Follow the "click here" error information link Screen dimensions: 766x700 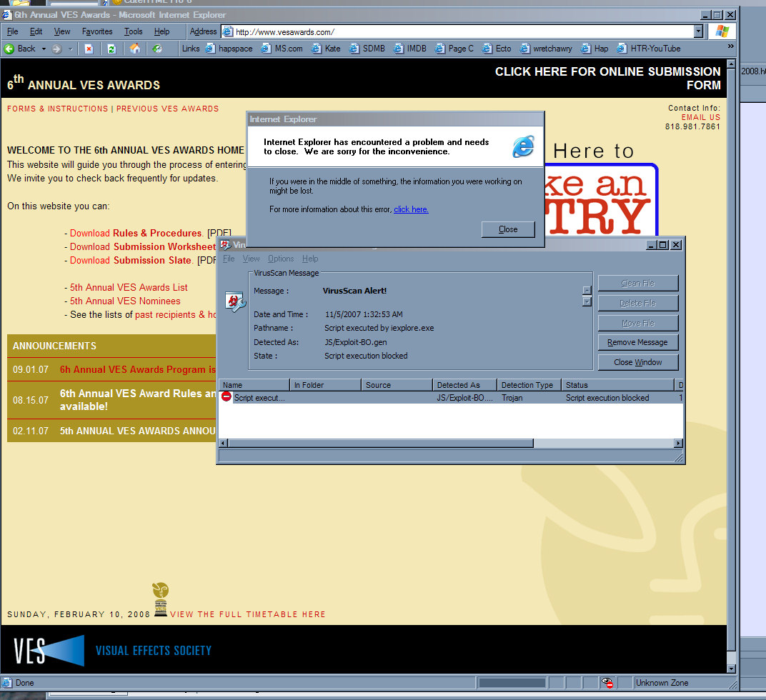click(411, 209)
